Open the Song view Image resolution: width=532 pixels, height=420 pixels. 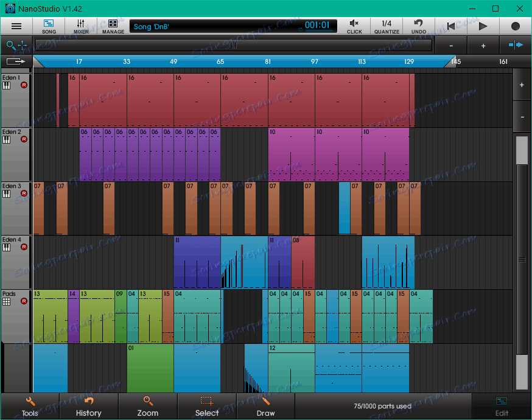pos(49,26)
